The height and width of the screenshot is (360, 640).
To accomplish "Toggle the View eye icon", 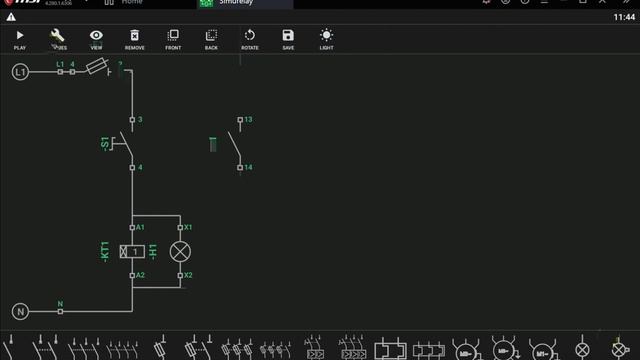I will [x=96, y=40].
